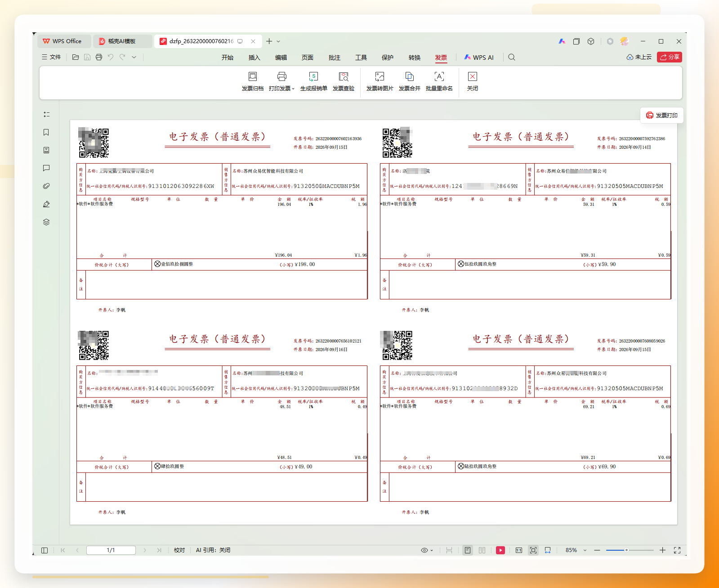Switch to the 批注 annotation tab
The width and height of the screenshot is (719, 588).
click(335, 58)
